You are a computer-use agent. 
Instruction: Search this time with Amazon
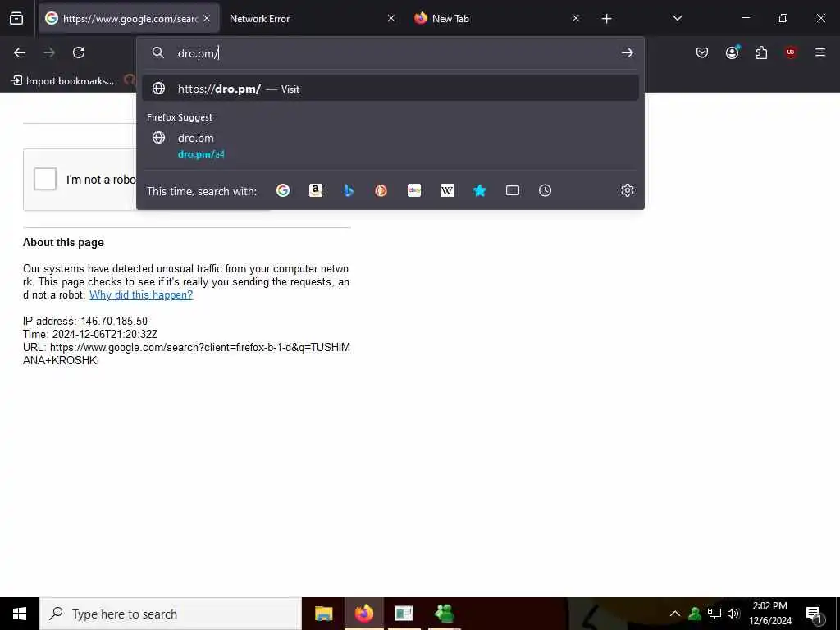[x=316, y=190]
